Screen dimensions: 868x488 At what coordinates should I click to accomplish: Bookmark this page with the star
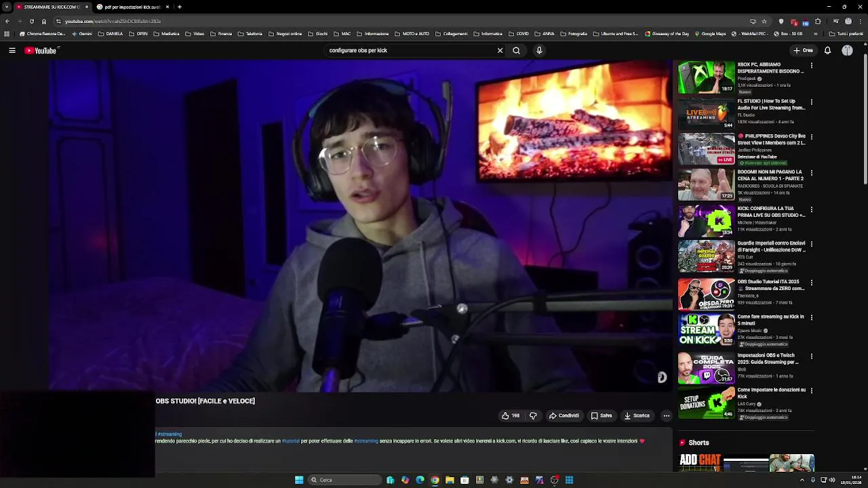pyautogui.click(x=764, y=21)
